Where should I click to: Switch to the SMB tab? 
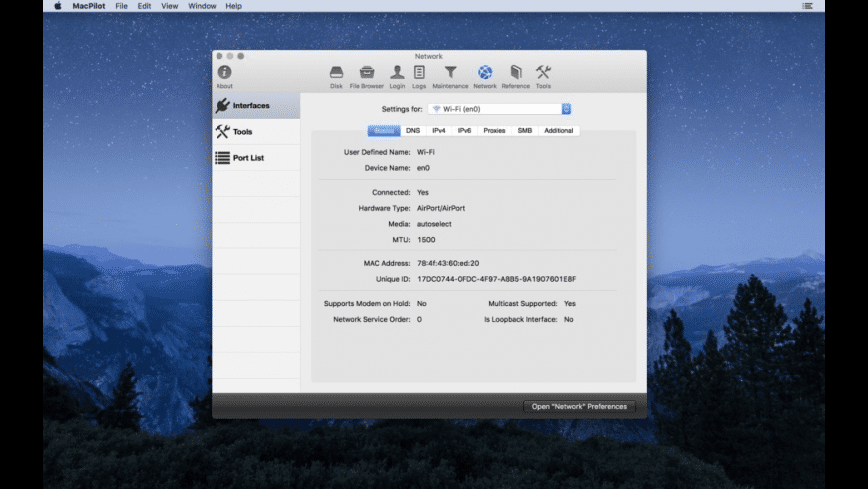tap(524, 130)
